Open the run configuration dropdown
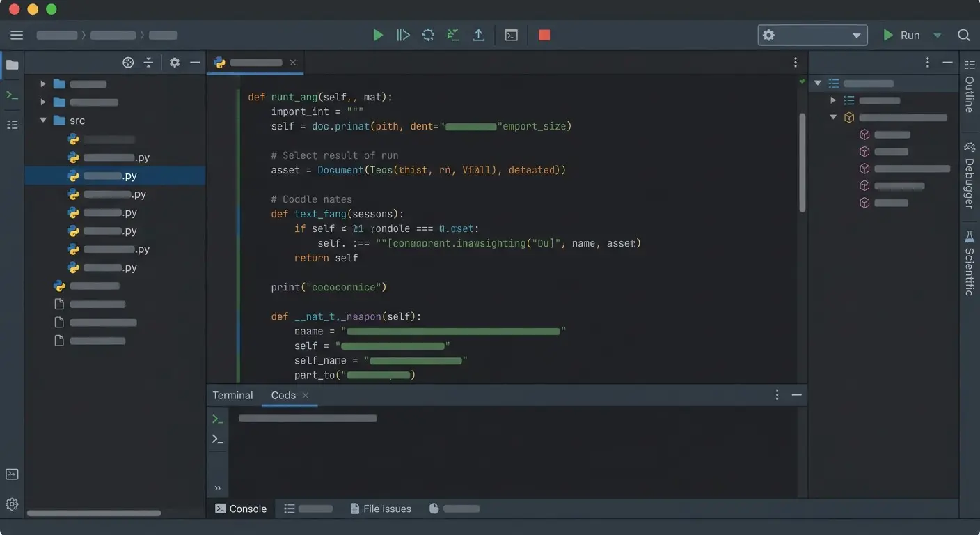980x535 pixels. [x=812, y=35]
